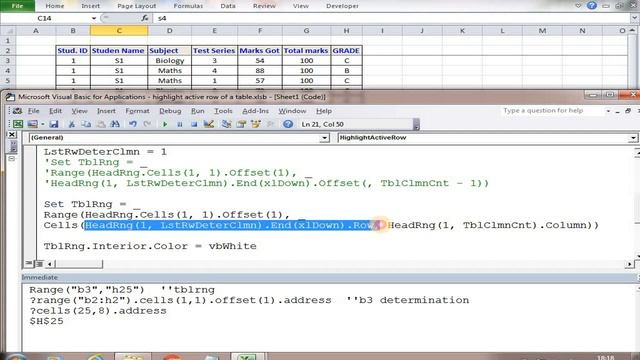The image size is (640, 360).
Task: Switch to the Page Layout ribbon tab
Action: pos(137,6)
